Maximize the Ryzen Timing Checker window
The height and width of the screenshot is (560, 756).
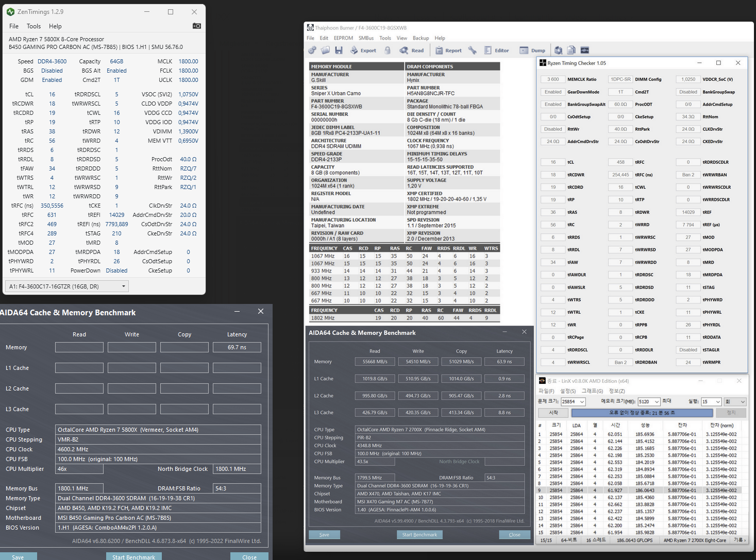point(718,63)
